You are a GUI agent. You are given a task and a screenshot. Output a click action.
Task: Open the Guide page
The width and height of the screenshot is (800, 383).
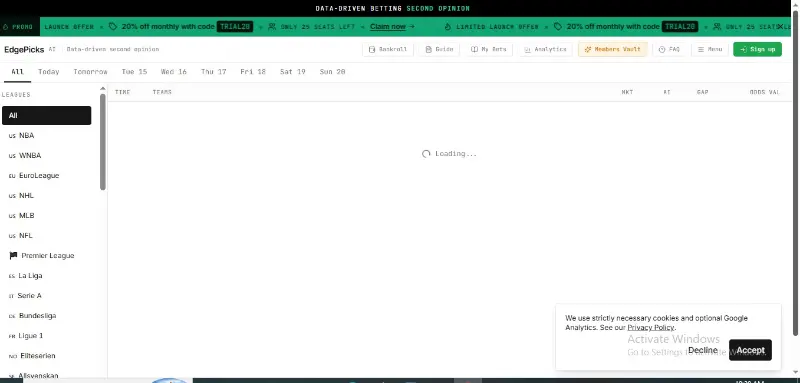[439, 49]
